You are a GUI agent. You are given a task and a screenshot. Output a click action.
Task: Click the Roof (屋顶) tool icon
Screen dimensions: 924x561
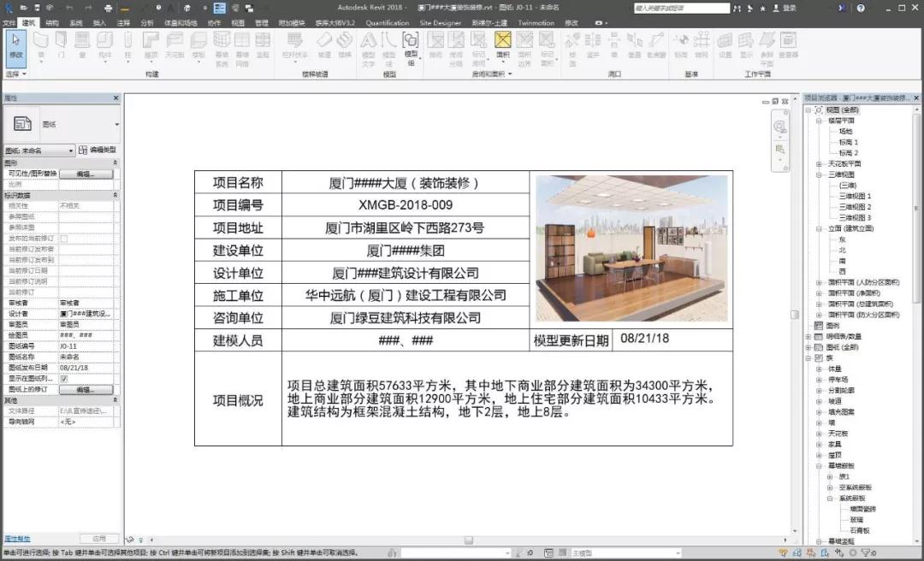[151, 41]
